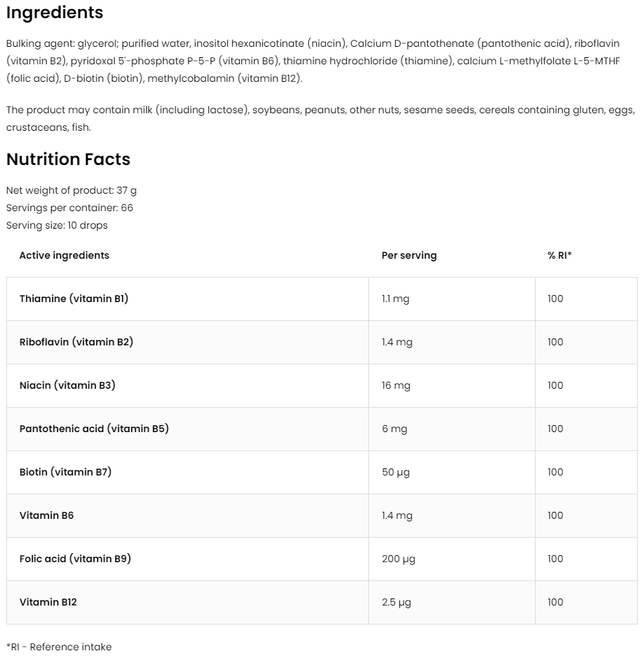Click the Per serving column header
This screenshot has width=644, height=658.
tap(408, 255)
